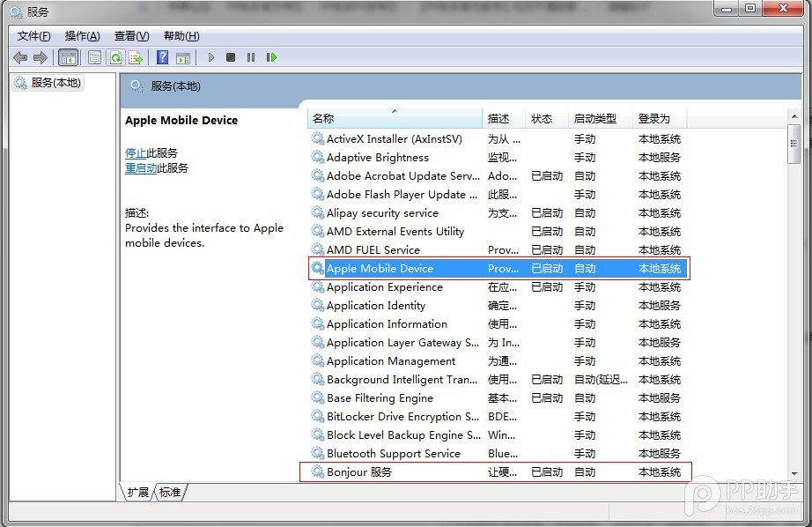Click the Restart Service toolbar icon

(x=271, y=58)
